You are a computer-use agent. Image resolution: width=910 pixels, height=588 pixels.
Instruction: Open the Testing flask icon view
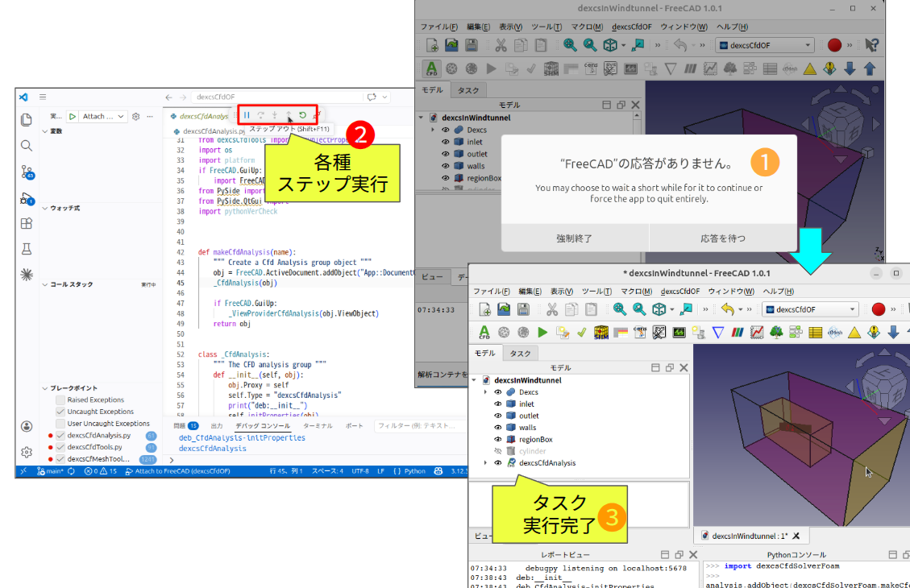click(27, 250)
